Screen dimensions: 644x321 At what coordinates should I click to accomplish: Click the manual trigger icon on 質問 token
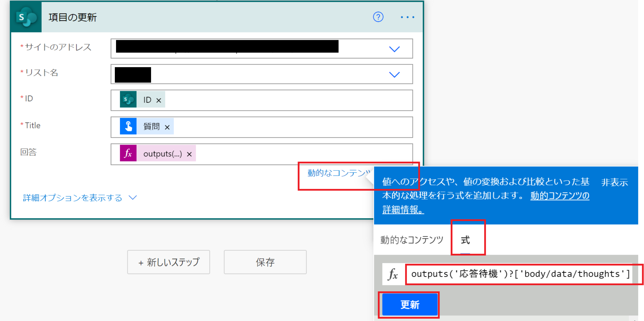coord(128,126)
